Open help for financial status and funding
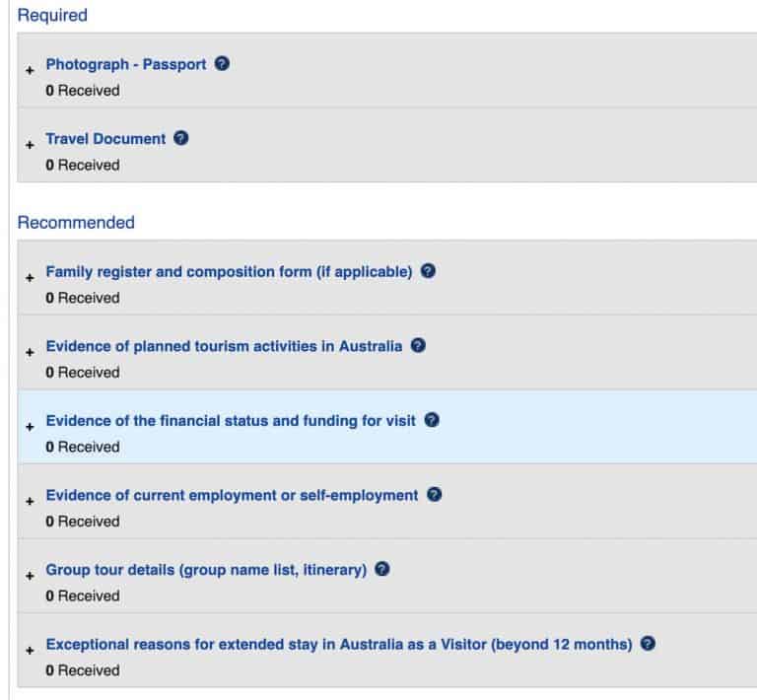This screenshot has height=700, width=757. pyautogui.click(x=432, y=421)
